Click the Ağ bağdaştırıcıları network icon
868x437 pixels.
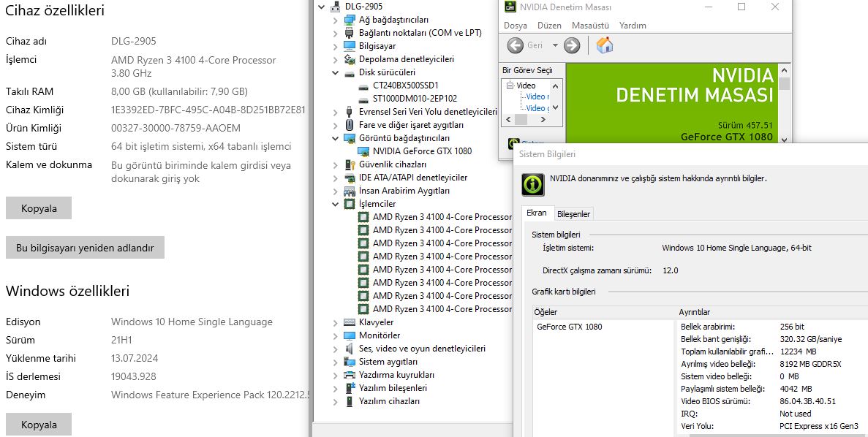pos(350,19)
